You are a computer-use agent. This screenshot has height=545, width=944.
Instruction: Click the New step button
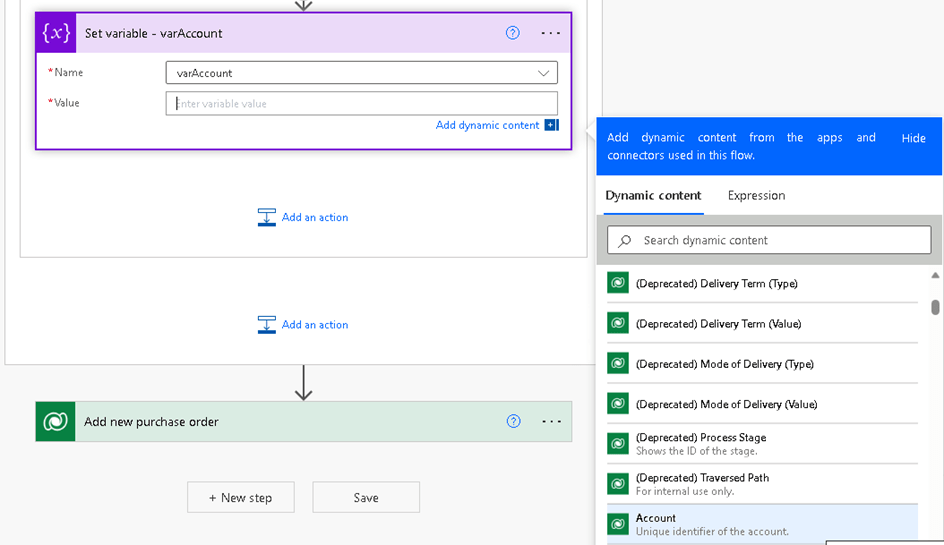[x=240, y=498]
